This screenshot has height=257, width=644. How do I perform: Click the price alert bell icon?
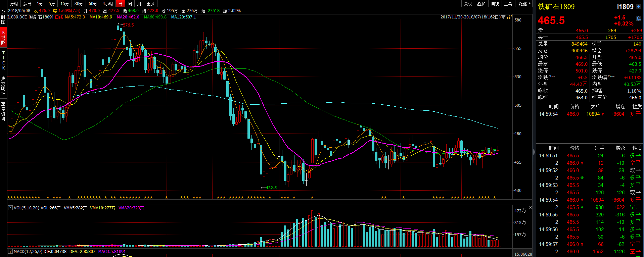[x=638, y=18]
